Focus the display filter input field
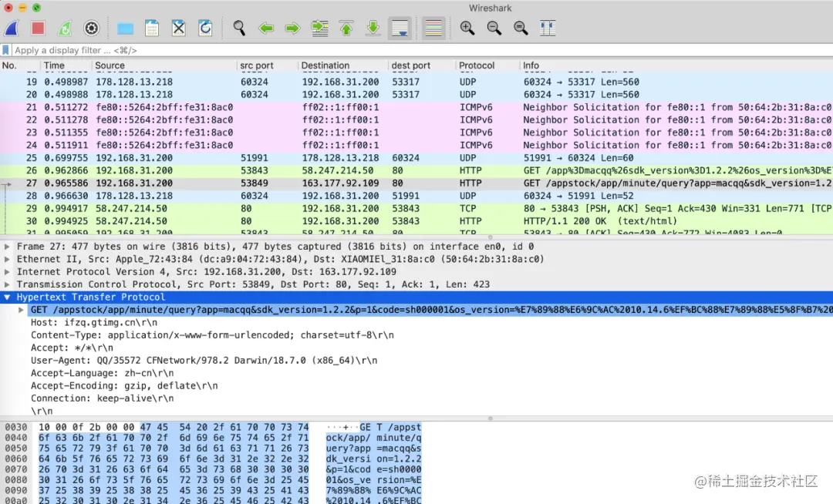This screenshot has height=504, width=833. tap(423, 50)
